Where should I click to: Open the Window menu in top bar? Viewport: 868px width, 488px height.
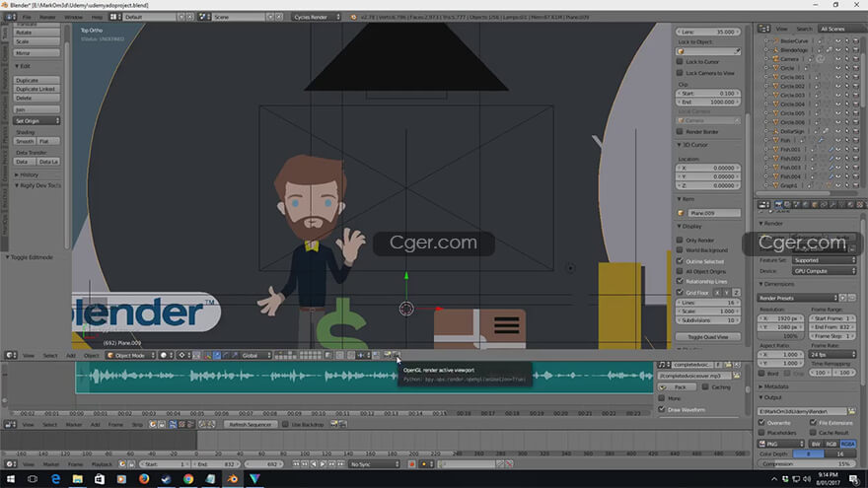[x=73, y=17]
